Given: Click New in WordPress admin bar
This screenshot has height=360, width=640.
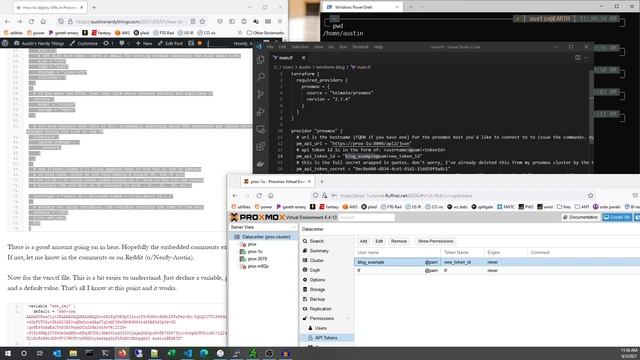Looking at the screenshot, I should pos(144,43).
